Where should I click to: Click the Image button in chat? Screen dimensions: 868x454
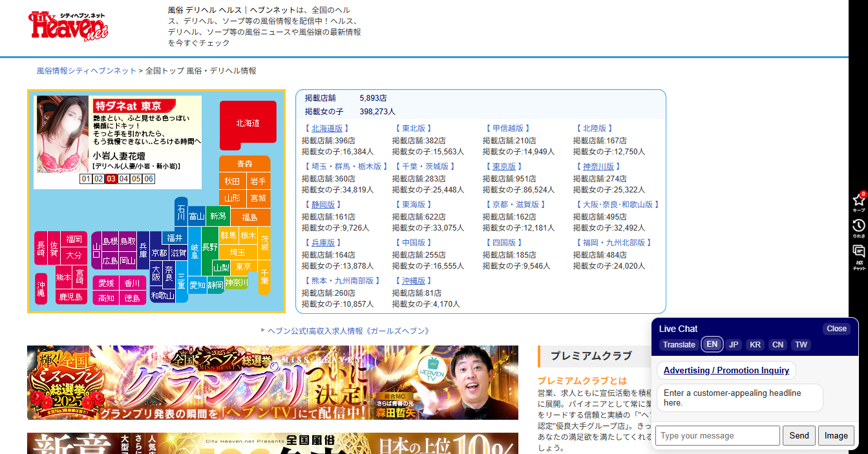tap(836, 435)
